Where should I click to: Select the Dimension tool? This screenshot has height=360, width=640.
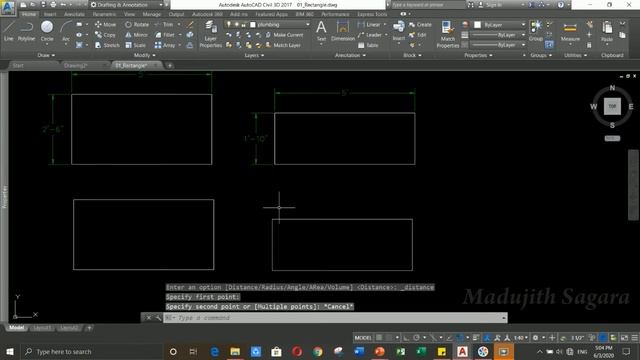pos(343,31)
